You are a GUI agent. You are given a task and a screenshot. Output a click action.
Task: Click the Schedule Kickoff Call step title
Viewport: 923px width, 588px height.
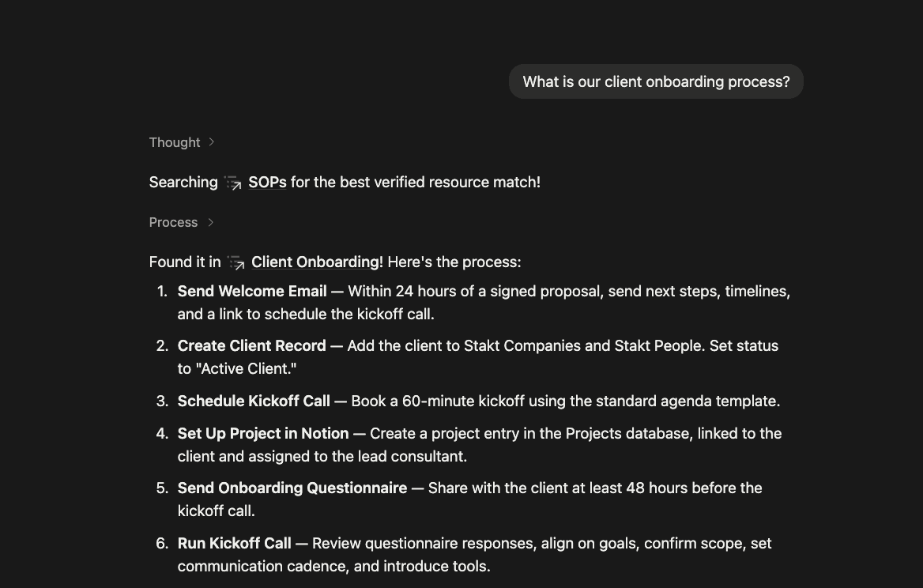coord(254,401)
